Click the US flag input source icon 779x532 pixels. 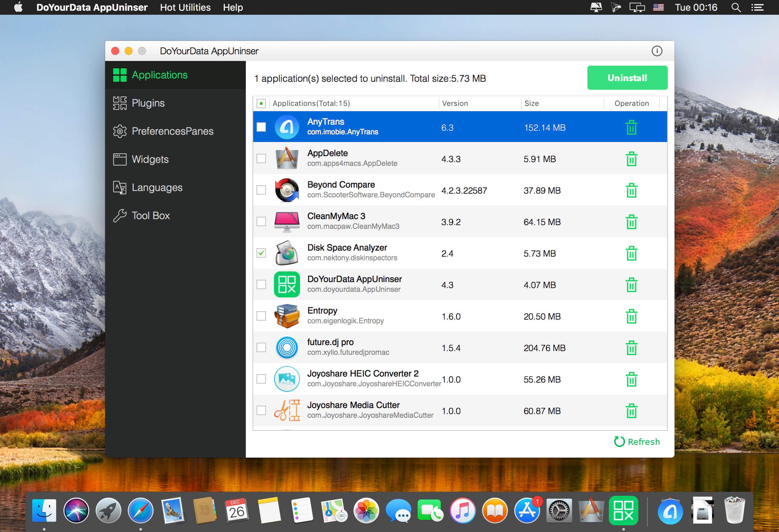(658, 7)
